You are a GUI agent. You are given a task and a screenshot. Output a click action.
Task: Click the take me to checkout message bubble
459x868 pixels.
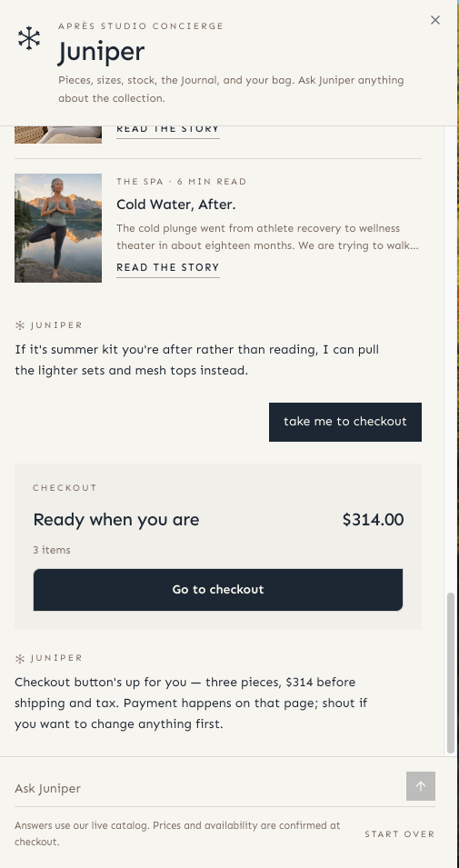(345, 422)
